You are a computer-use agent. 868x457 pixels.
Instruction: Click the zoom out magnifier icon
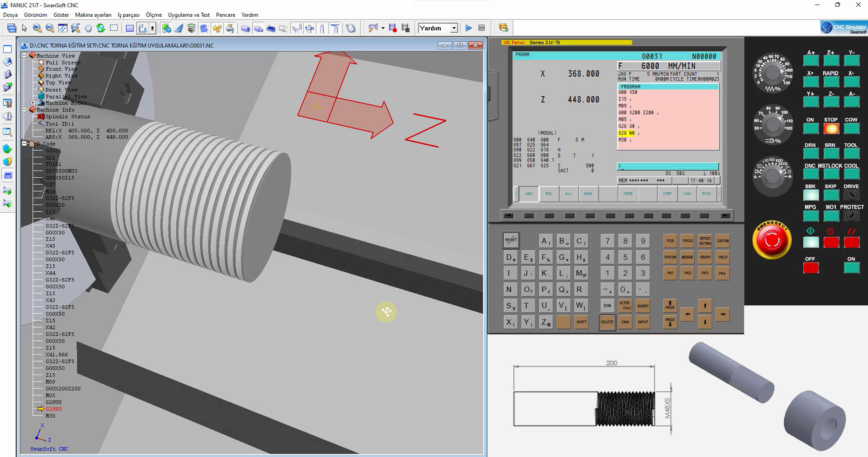(50, 28)
